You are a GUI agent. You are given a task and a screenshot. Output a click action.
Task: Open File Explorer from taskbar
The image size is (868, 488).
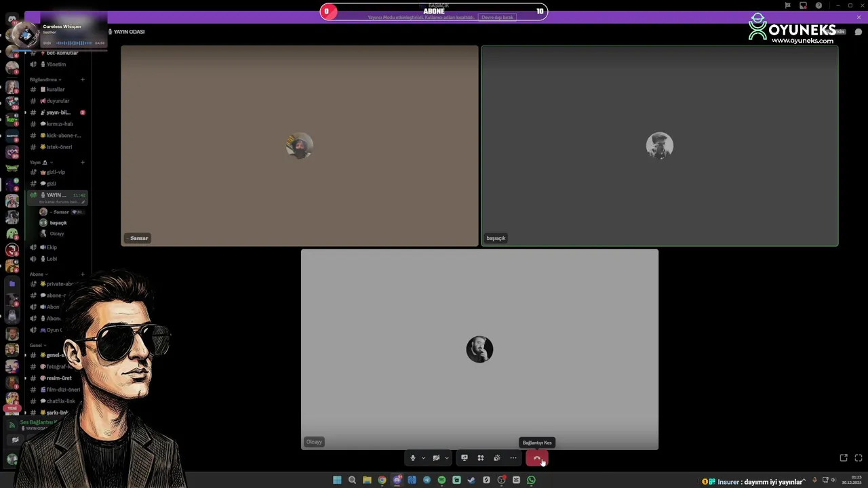tap(367, 480)
